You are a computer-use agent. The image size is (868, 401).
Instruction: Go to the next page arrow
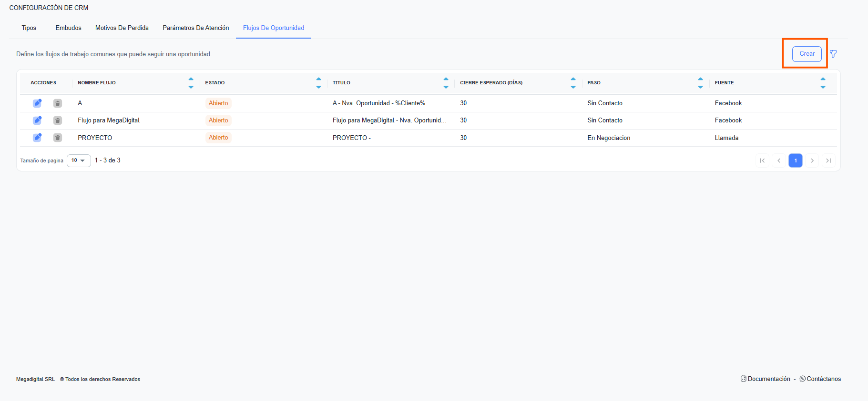pyautogui.click(x=812, y=160)
